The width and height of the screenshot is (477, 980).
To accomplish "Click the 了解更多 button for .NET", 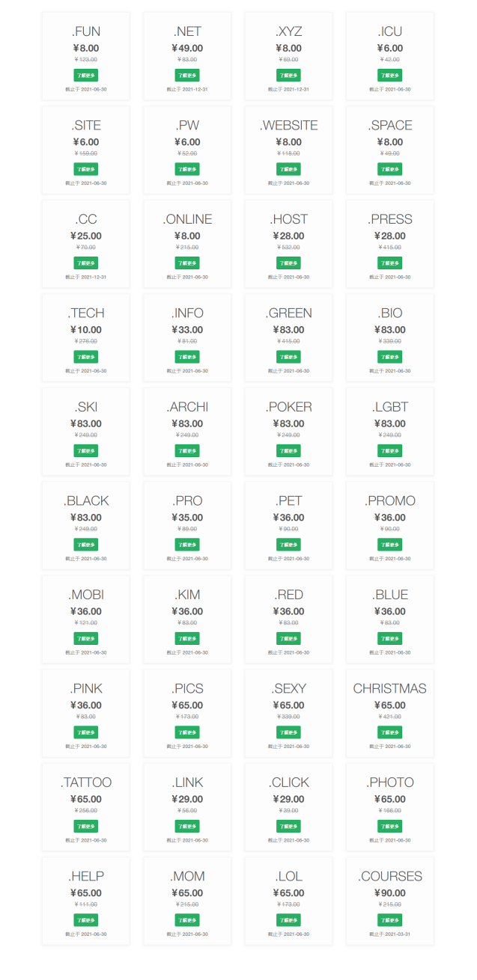I will coord(187,75).
